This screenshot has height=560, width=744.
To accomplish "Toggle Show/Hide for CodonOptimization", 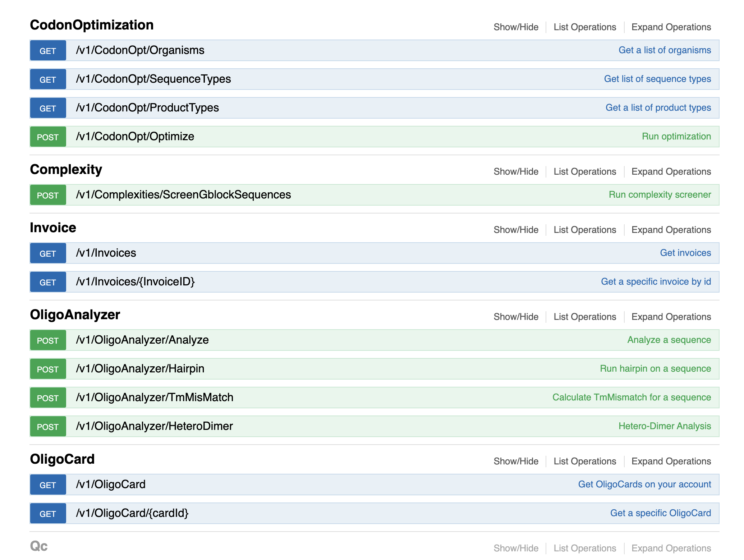I will click(x=516, y=27).
